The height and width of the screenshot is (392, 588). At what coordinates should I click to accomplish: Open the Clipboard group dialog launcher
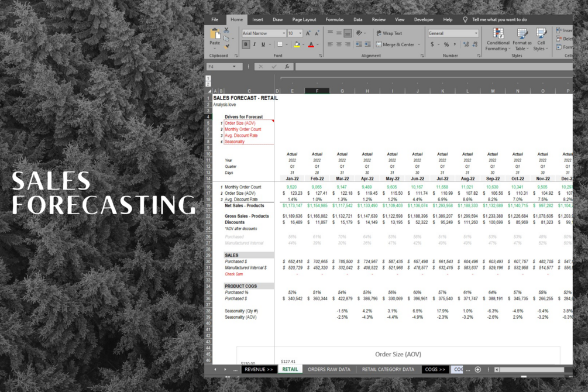tap(236, 56)
